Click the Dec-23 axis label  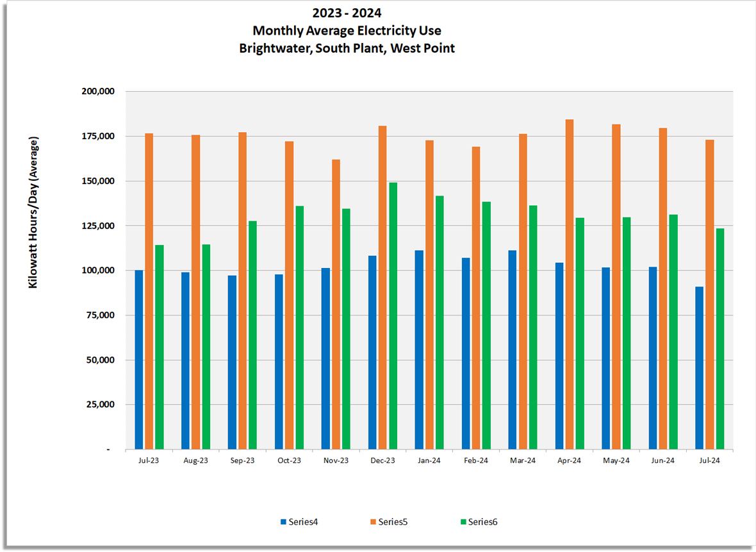click(382, 460)
